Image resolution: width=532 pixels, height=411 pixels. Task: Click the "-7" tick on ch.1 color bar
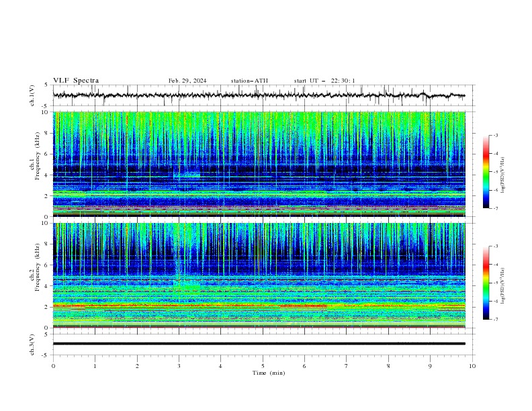pos(495,208)
